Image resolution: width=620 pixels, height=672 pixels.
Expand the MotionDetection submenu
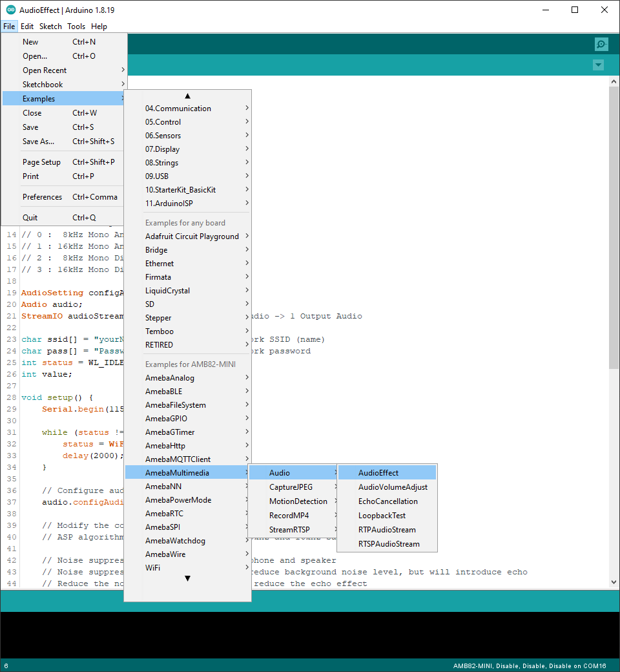[298, 501]
